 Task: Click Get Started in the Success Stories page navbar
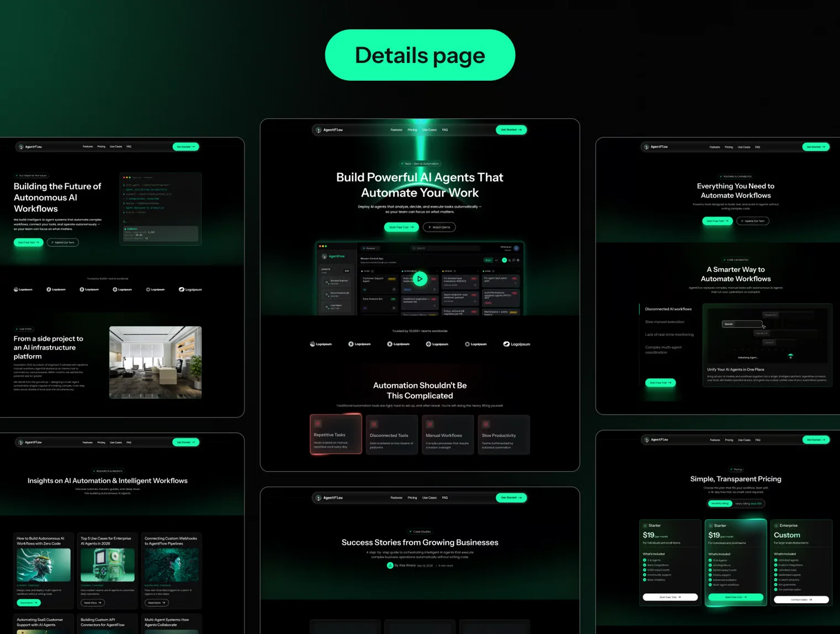point(511,498)
